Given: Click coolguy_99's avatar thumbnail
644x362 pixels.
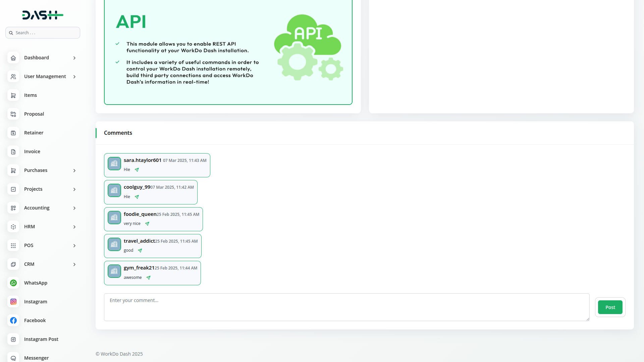Looking at the screenshot, I should (x=114, y=190).
